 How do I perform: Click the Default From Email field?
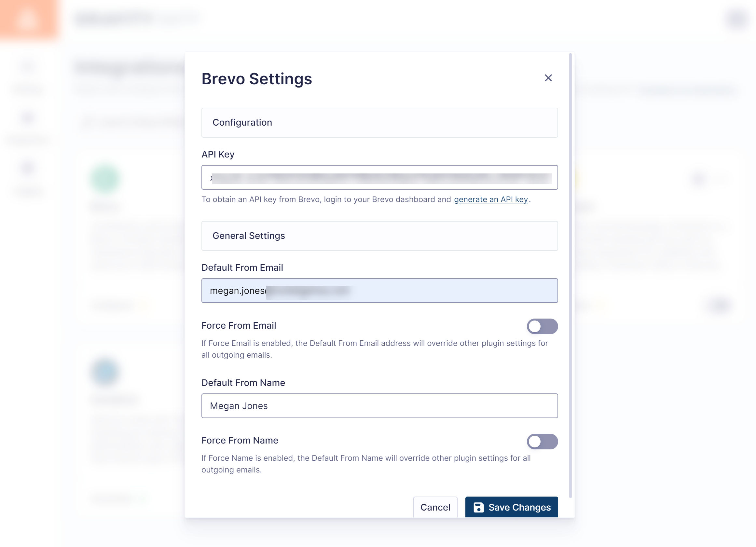coord(379,291)
